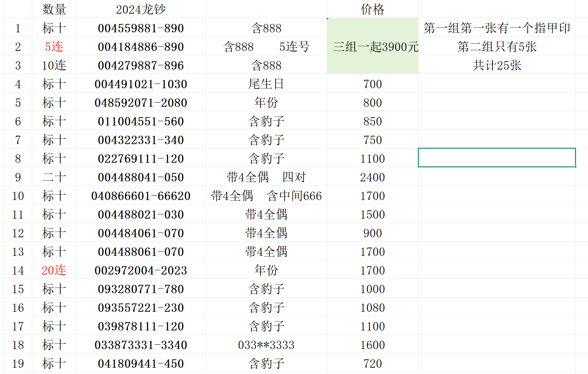This screenshot has width=588, height=374.
Task: Select serial 004488061-070
Action: pos(141,252)
